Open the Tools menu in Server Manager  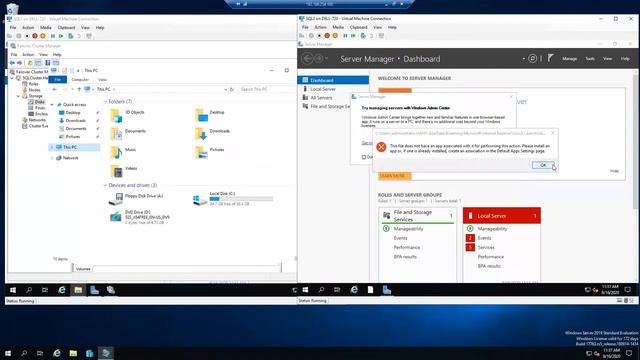pyautogui.click(x=590, y=59)
